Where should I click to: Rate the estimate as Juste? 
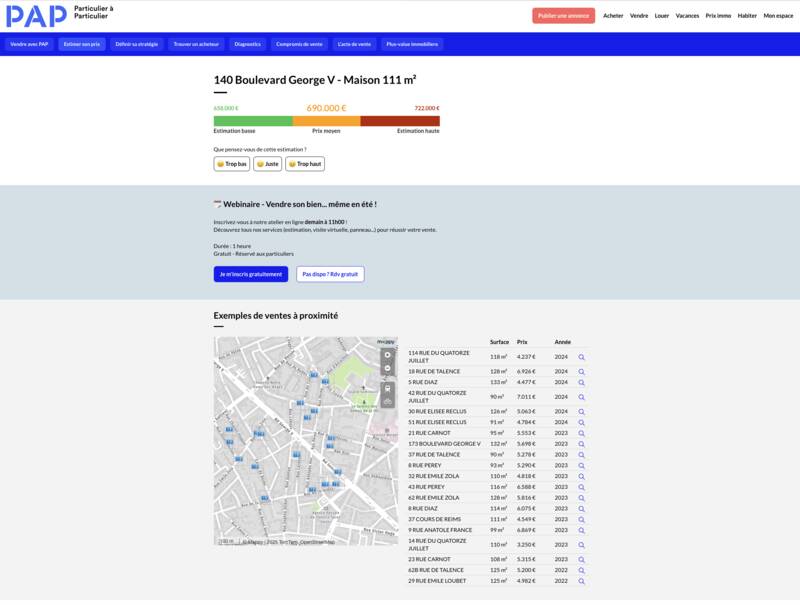[267, 164]
